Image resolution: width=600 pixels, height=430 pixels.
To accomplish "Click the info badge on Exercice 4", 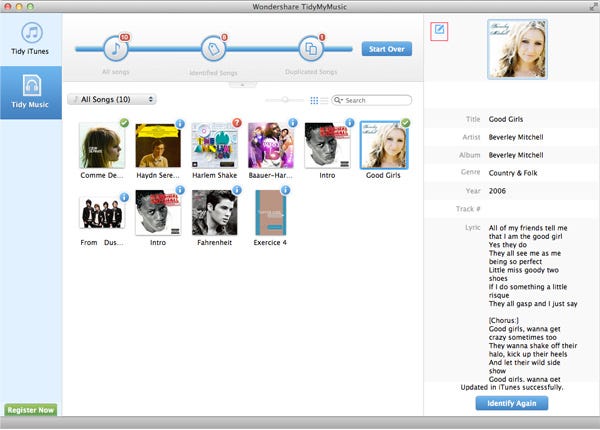I will click(x=285, y=190).
